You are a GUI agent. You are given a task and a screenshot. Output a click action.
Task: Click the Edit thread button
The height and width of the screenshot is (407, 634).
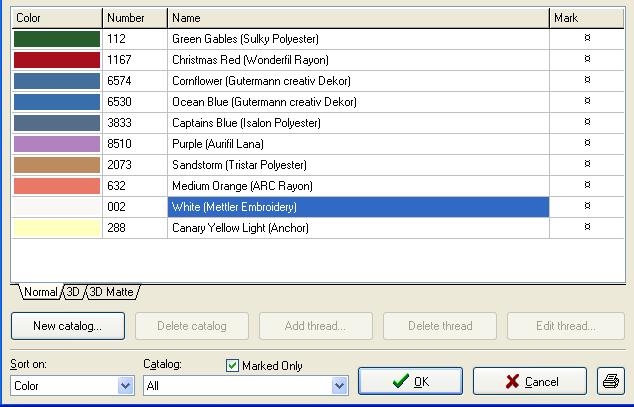coord(566,326)
